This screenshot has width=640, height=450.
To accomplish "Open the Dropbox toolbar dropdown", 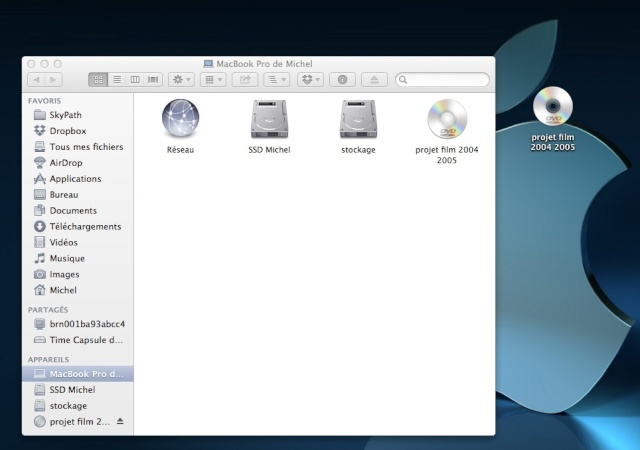I will click(311, 80).
